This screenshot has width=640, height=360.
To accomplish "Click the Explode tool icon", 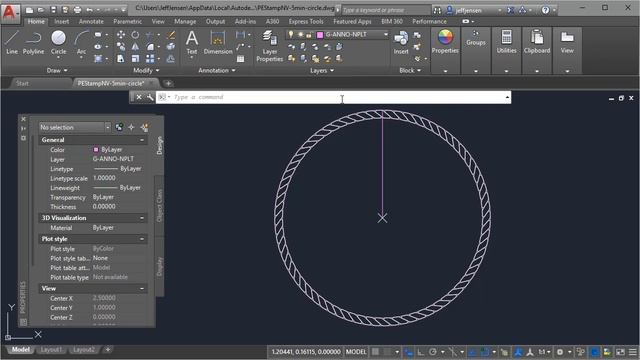I will click(171, 47).
